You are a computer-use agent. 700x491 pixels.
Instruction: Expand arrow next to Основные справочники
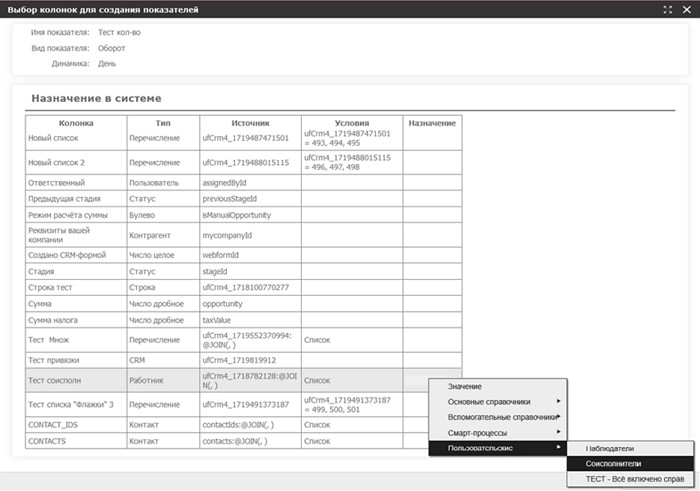(x=558, y=401)
